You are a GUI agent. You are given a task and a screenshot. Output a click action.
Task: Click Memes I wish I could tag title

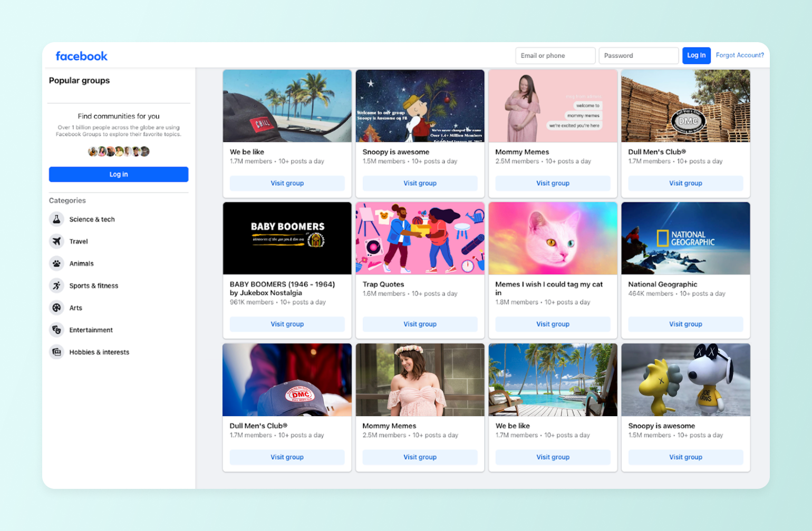tap(549, 289)
